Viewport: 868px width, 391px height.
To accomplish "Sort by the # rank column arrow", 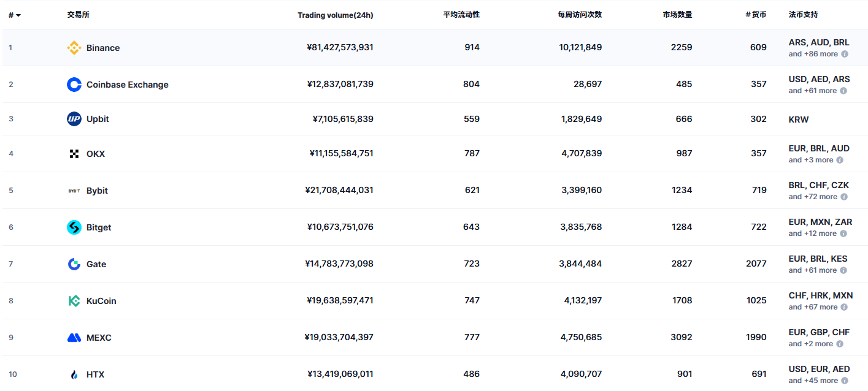I will tap(18, 15).
